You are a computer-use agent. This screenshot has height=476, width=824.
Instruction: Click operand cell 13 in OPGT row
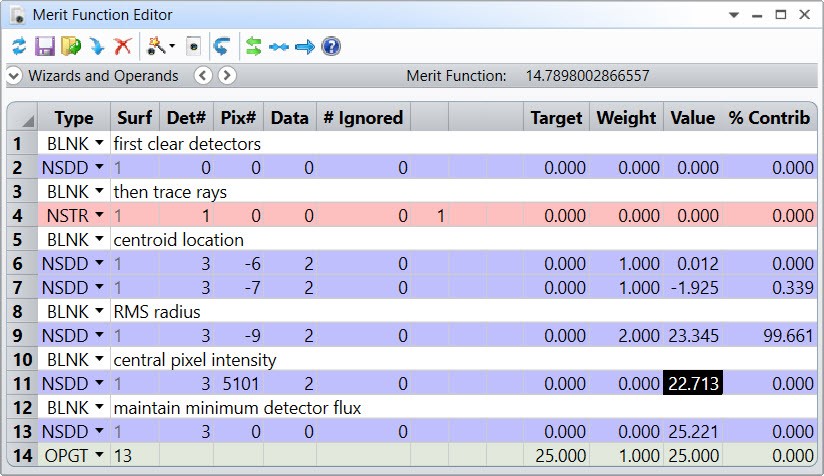135,455
